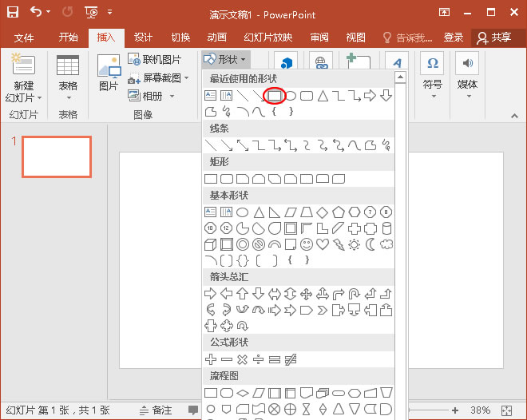The width and height of the screenshot is (527, 420).
Task: Switch to the 设计 ribbon tab
Action: [143, 38]
